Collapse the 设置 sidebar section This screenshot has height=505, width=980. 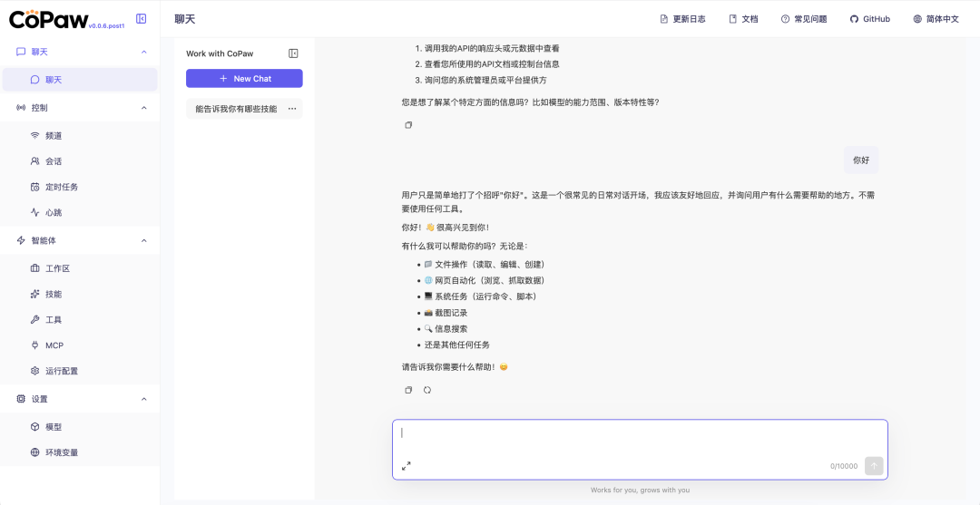click(x=143, y=399)
